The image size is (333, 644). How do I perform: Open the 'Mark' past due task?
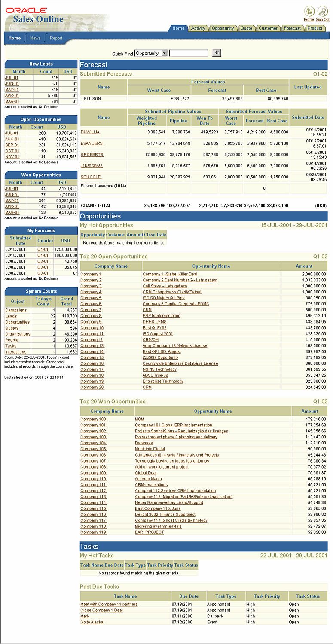pos(85,617)
